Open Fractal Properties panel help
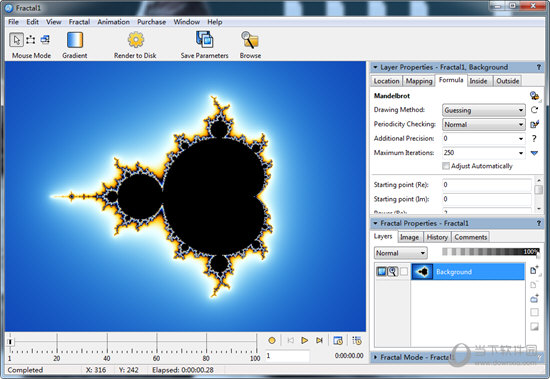 539,223
